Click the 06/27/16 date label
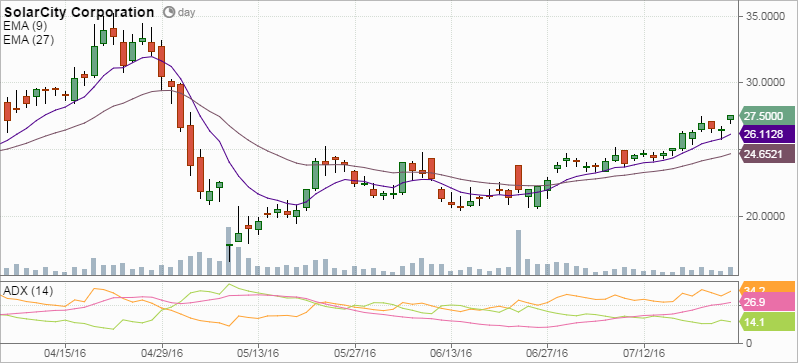Screen dimensions: 798x363 [547, 352]
